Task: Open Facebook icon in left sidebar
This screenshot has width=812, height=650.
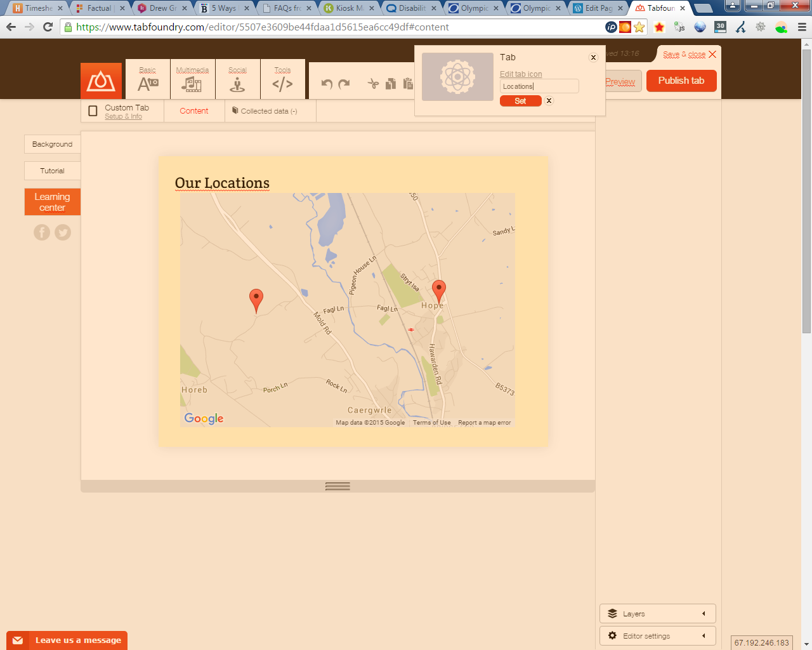Action: point(42,232)
